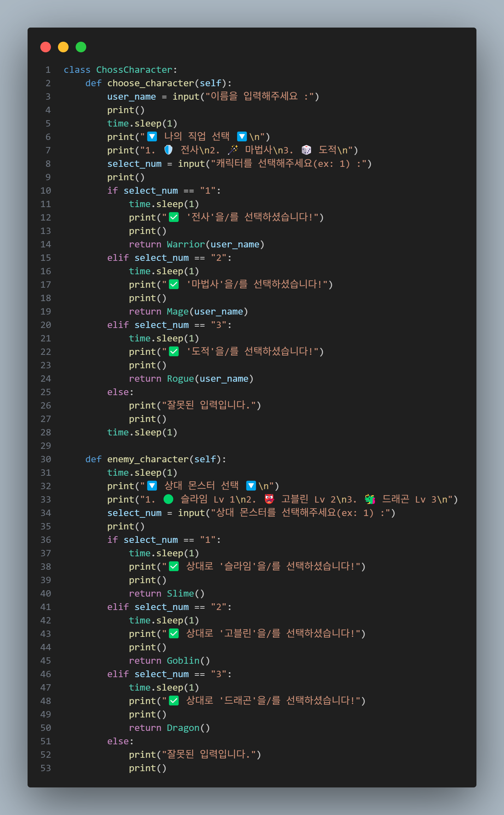This screenshot has width=504, height=815.
Task: Click 'Warrior' in the return statement
Action: pyautogui.click(x=186, y=244)
